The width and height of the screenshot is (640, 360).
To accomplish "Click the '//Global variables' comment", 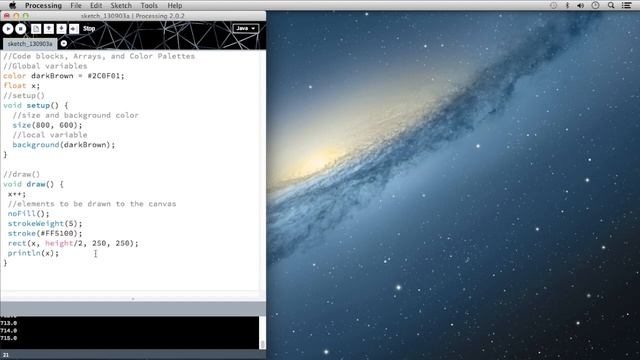I will (x=45, y=66).
